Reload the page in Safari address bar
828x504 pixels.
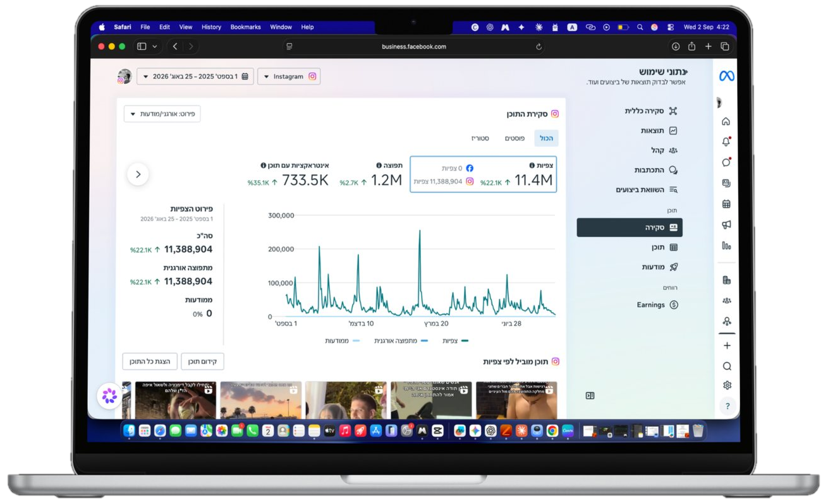click(539, 47)
